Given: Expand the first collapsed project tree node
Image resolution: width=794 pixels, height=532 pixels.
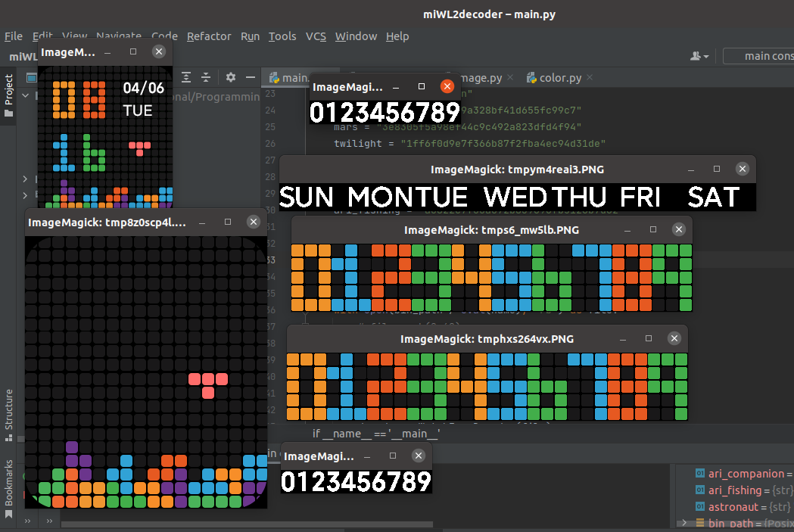Looking at the screenshot, I should [25, 179].
